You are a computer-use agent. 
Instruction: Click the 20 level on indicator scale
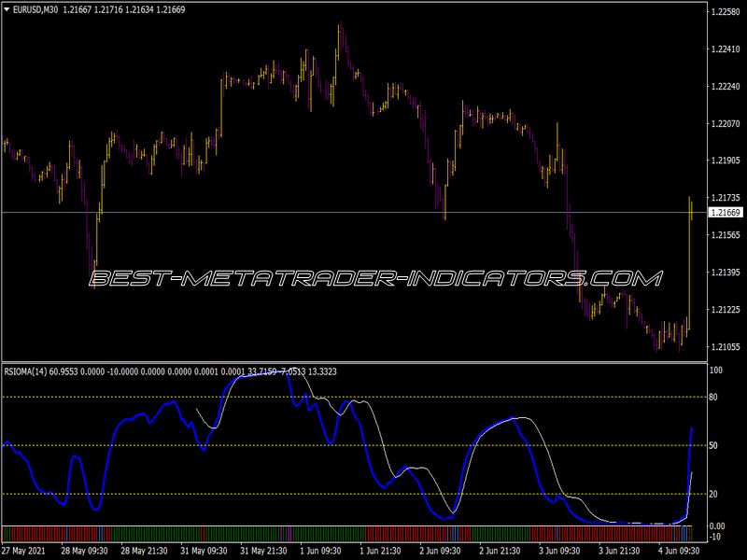[x=713, y=495]
